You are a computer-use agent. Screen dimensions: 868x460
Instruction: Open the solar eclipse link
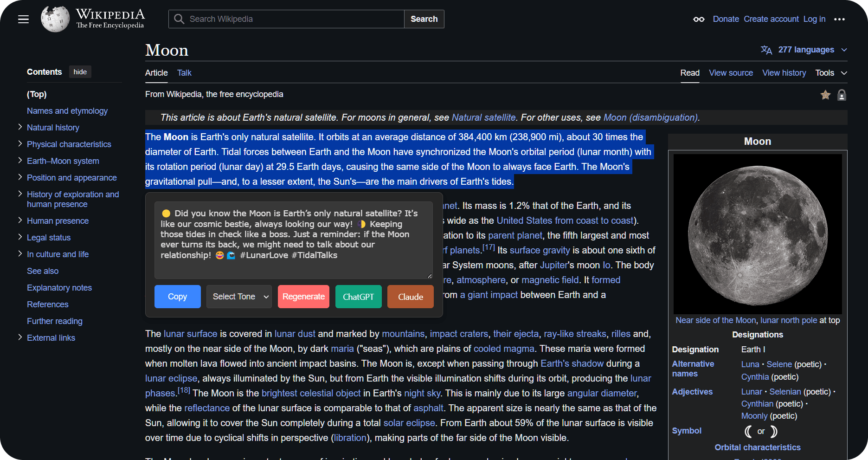409,423
